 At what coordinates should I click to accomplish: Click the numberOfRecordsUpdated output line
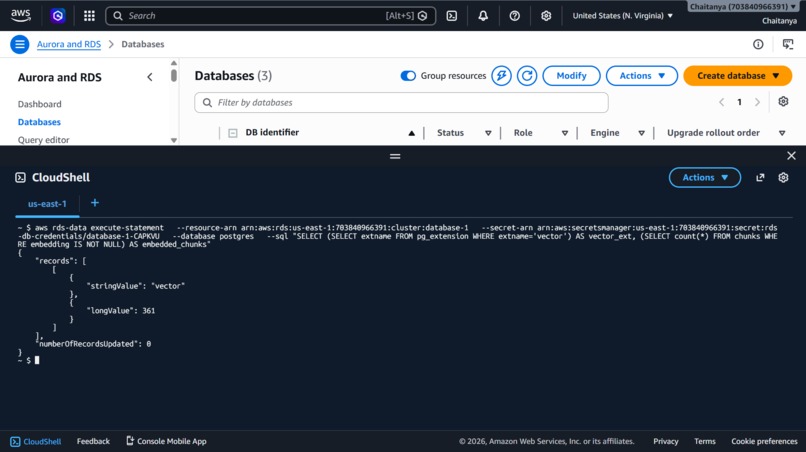pos(95,344)
